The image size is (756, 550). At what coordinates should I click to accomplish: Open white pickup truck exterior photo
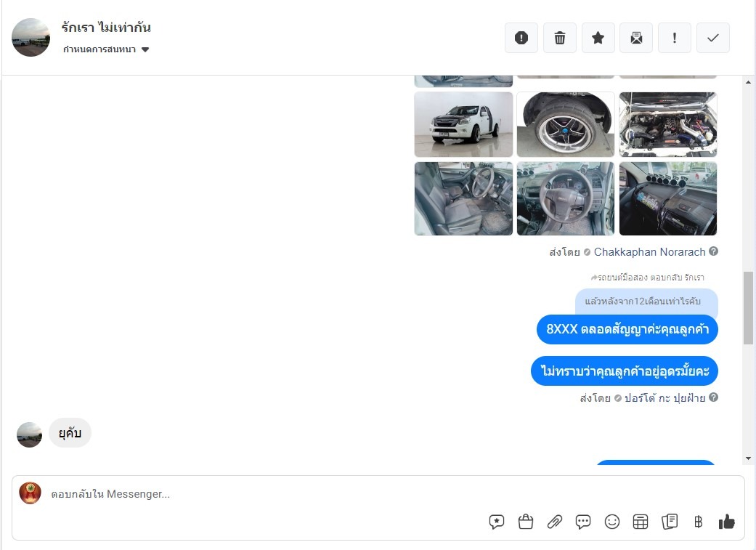pyautogui.click(x=463, y=124)
